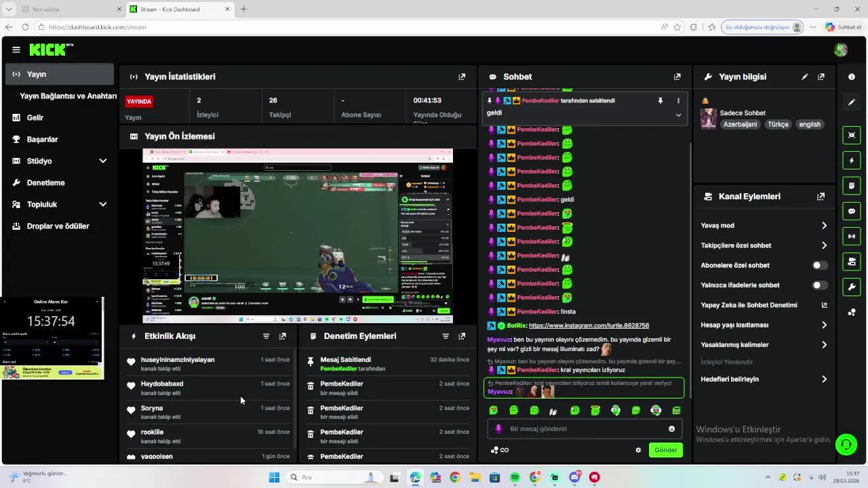Open Gelir sidebar menu item

coord(60,118)
